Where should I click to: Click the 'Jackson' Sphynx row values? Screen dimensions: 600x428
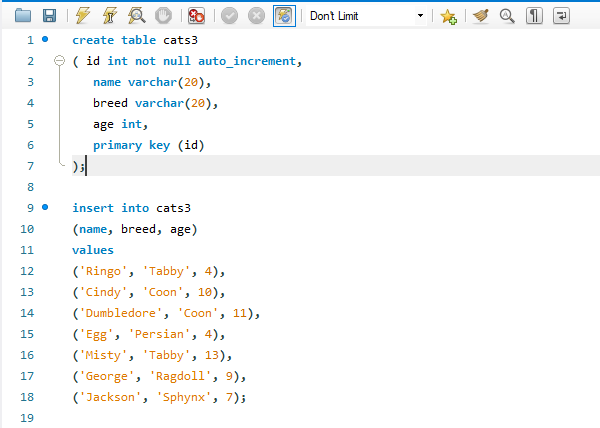point(159,397)
